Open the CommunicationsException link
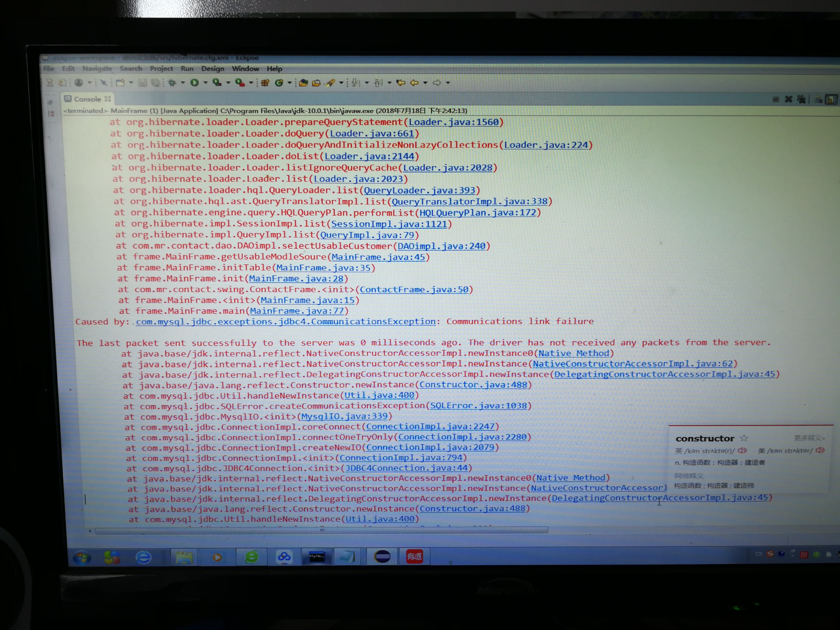840x630 pixels. 286,322
